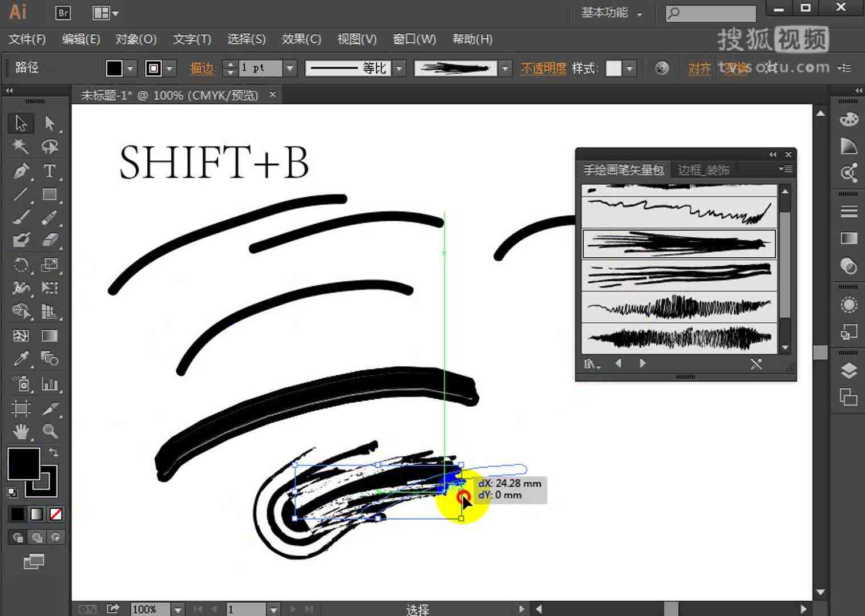
Task: Set None fill mode in toolbox
Action: [56, 514]
